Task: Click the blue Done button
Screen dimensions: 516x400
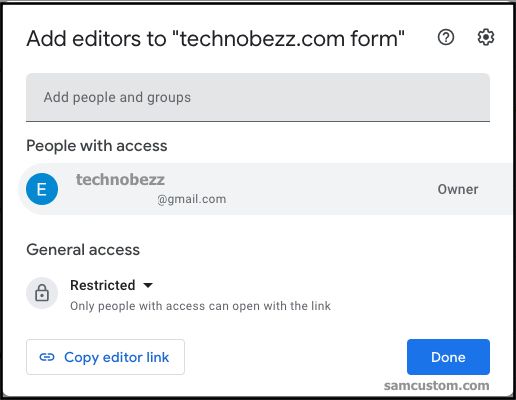Action: point(448,357)
